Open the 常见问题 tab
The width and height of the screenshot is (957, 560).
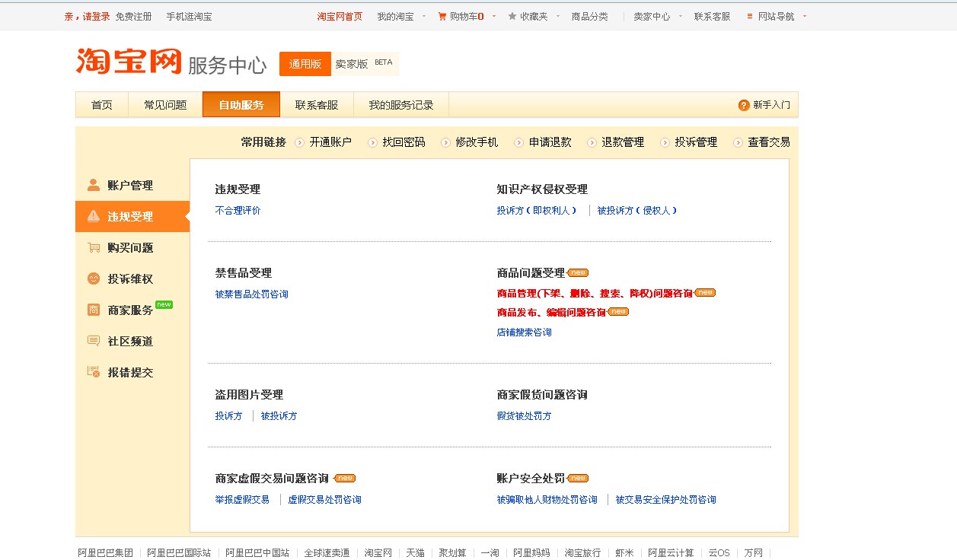click(165, 105)
